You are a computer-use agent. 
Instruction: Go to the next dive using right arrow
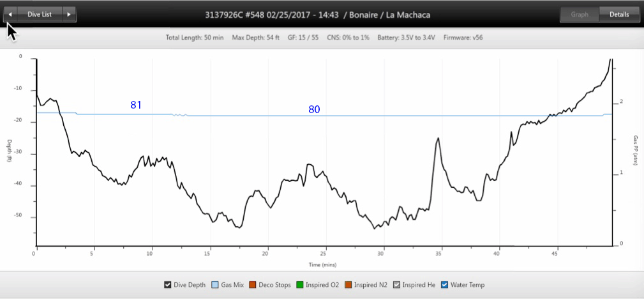coord(69,14)
